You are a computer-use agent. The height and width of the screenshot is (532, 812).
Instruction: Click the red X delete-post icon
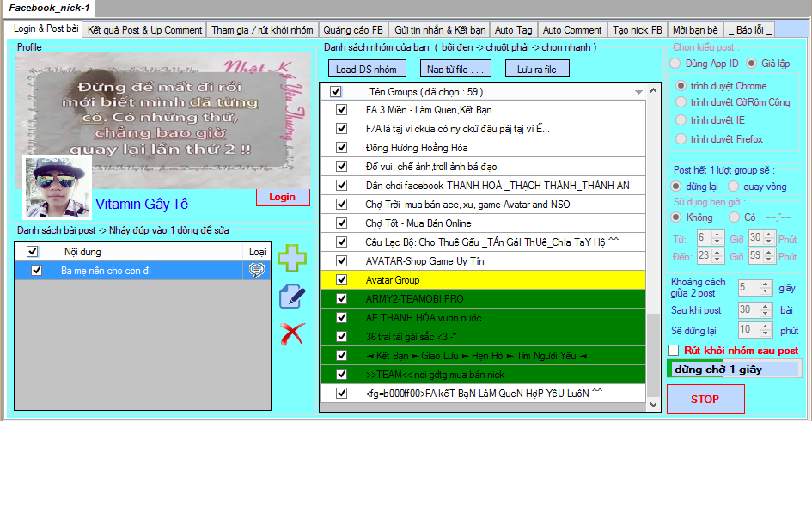tap(293, 334)
